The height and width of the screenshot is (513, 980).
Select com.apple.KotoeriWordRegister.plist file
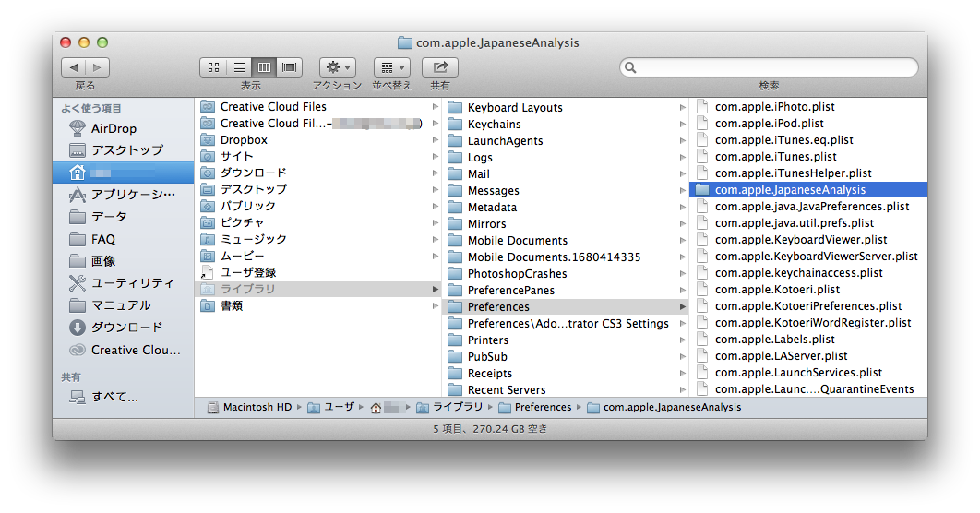pyautogui.click(x=808, y=322)
